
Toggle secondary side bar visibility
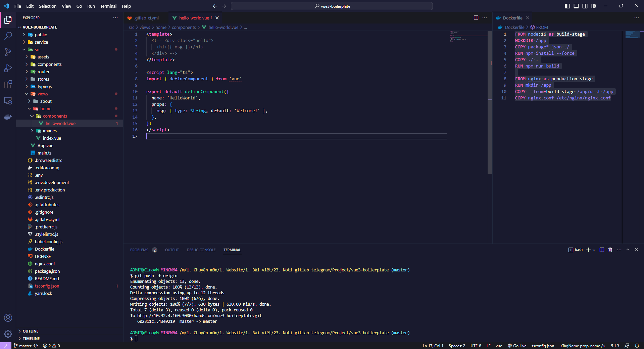[x=585, y=6]
